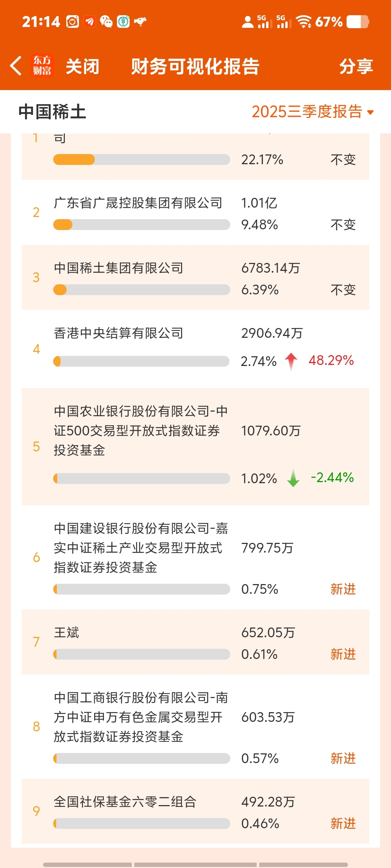Tap the 中国稀土 stock name header
The width and height of the screenshot is (391, 868).
[52, 112]
